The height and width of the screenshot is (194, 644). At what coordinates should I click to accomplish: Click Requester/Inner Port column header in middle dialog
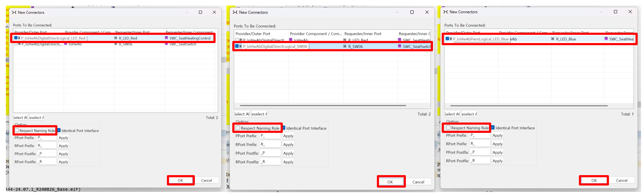pos(363,34)
